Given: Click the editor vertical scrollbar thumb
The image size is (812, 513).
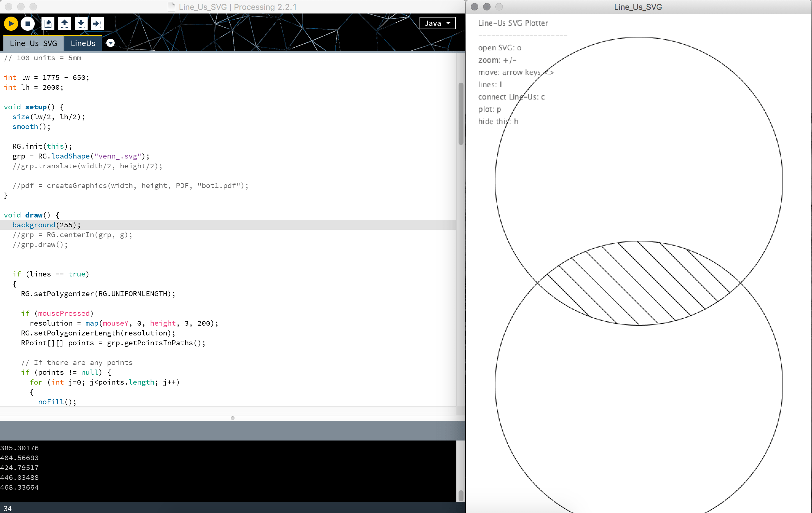Looking at the screenshot, I should 461,114.
